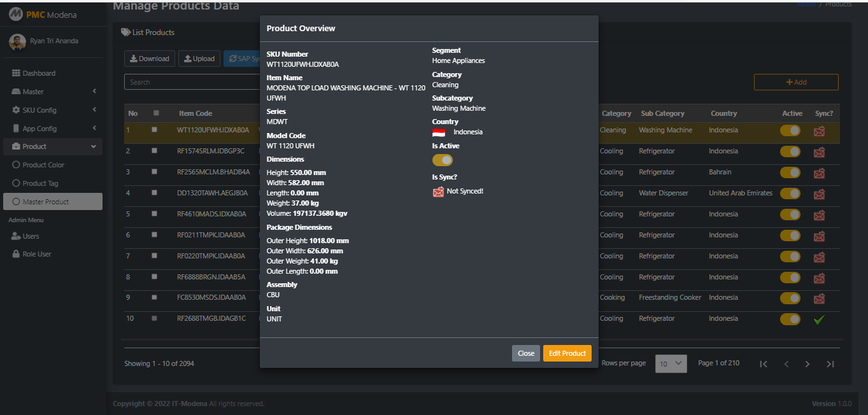Open Users in the Admin Menu
The image size is (868, 415).
(x=54, y=236)
